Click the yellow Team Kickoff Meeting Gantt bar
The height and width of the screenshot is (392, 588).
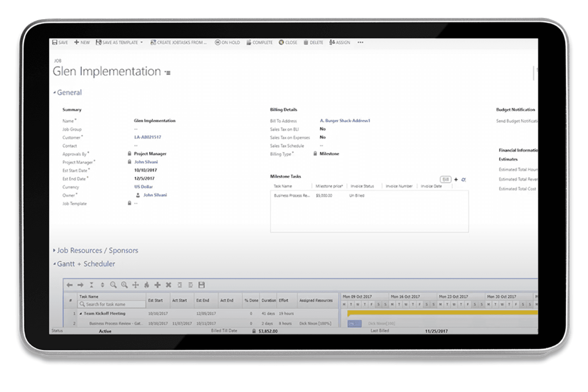pos(442,313)
